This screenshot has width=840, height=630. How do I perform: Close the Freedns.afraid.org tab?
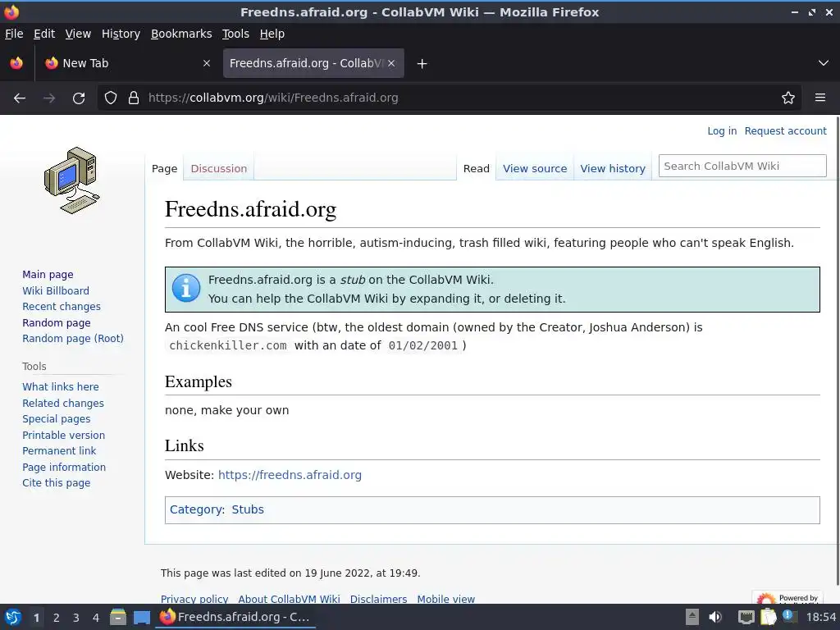(x=391, y=63)
